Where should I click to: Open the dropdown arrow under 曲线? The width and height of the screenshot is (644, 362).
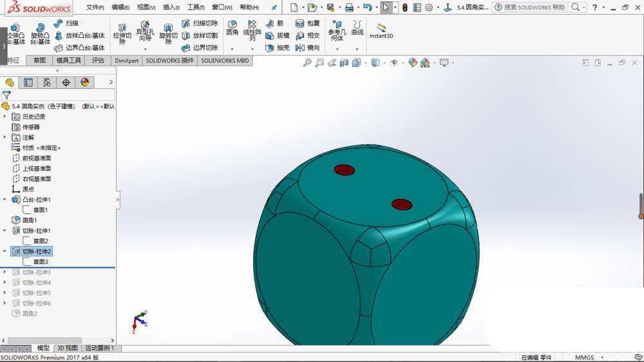(357, 50)
